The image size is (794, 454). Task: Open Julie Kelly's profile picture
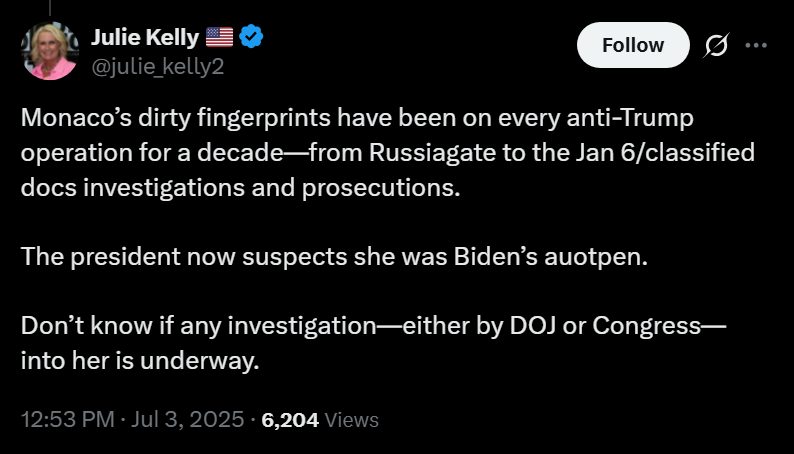[50, 51]
